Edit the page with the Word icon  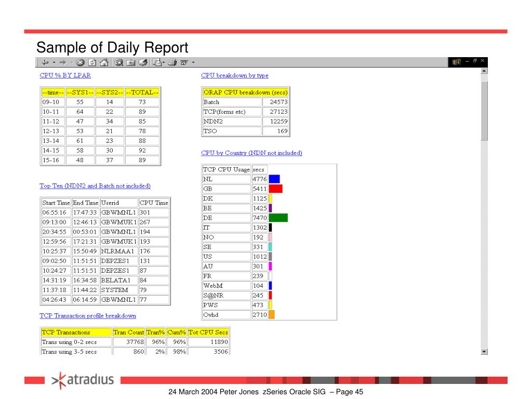pyautogui.click(x=184, y=62)
